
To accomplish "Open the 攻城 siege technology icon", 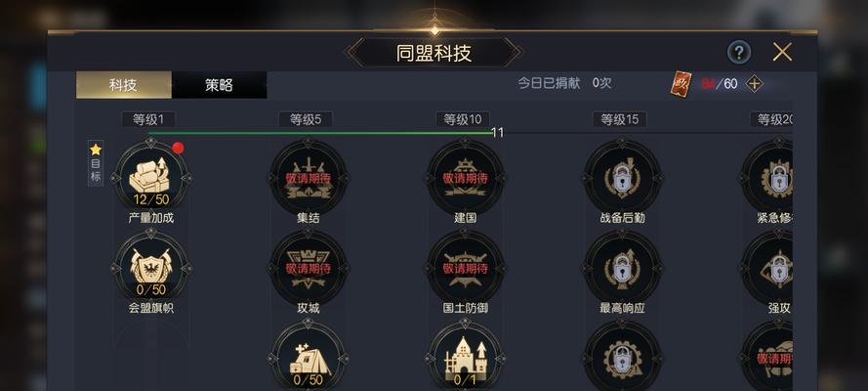I will (x=309, y=269).
